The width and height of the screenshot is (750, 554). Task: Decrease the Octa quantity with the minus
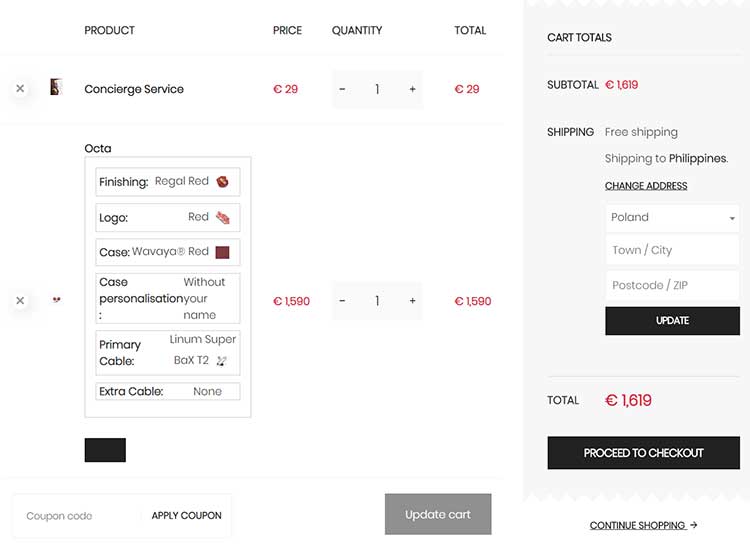tap(342, 301)
